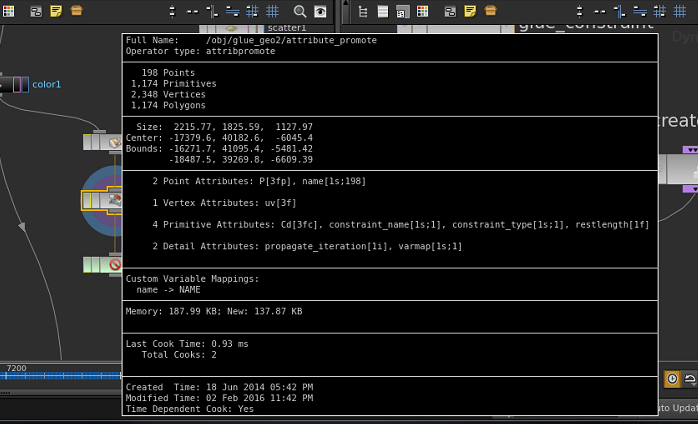The height and width of the screenshot is (424, 698).
Task: Click vertical layout icon in left pane toolbar
Action: [x=172, y=11]
